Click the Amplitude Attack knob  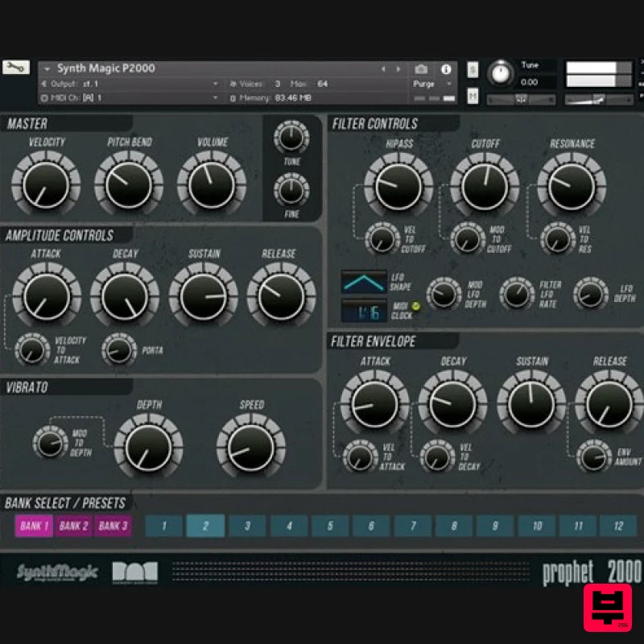(x=47, y=296)
